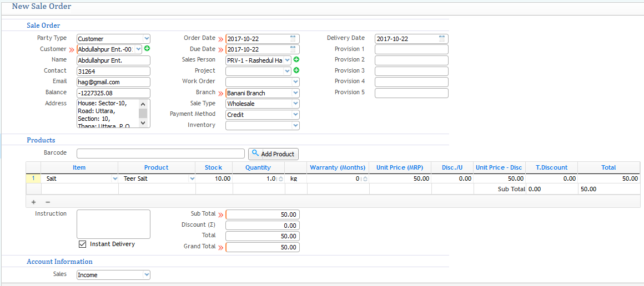Image resolution: width=644 pixels, height=286 pixels.
Task: Open the Branch dropdown
Action: click(x=295, y=93)
